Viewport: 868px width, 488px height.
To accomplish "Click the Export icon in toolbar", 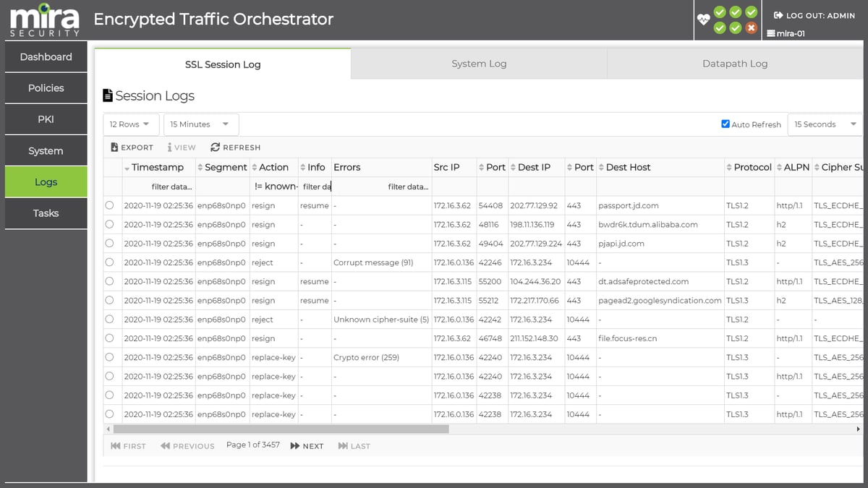I will 114,147.
